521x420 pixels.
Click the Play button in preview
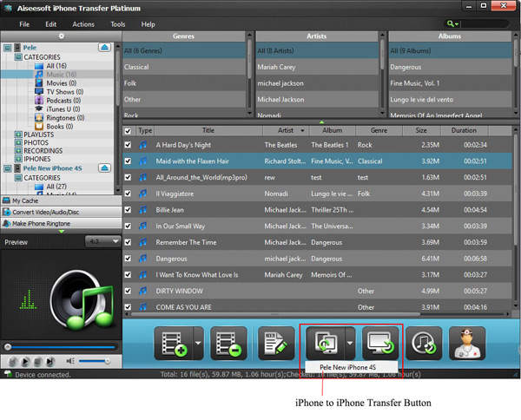point(25,361)
